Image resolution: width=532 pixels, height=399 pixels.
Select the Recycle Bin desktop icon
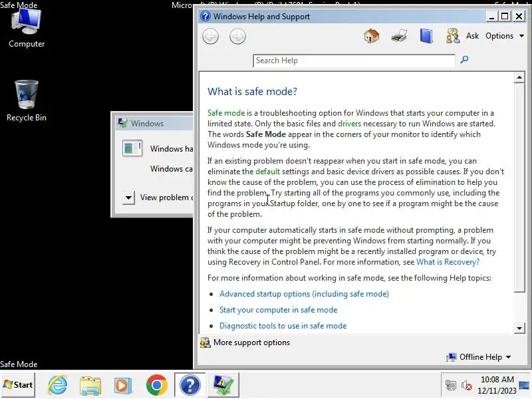[x=27, y=101]
